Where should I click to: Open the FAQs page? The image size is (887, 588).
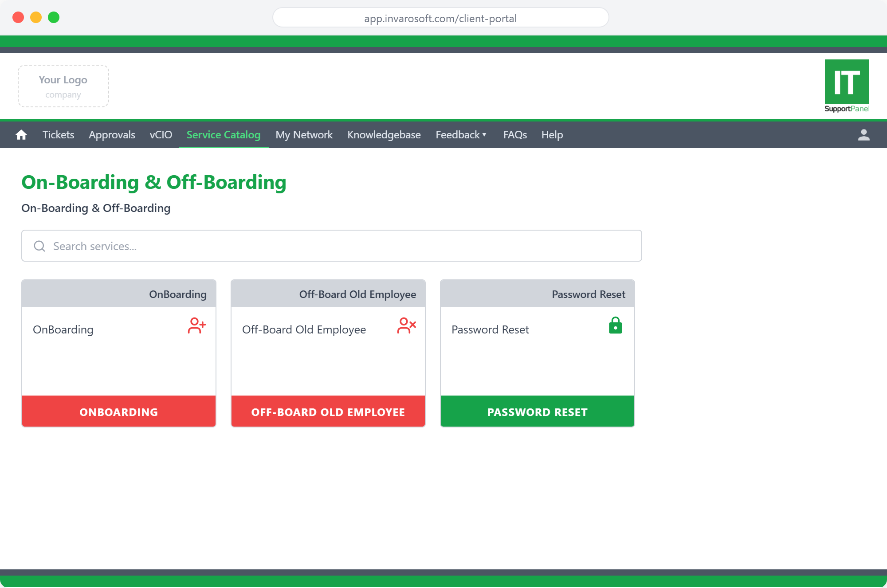pos(515,135)
